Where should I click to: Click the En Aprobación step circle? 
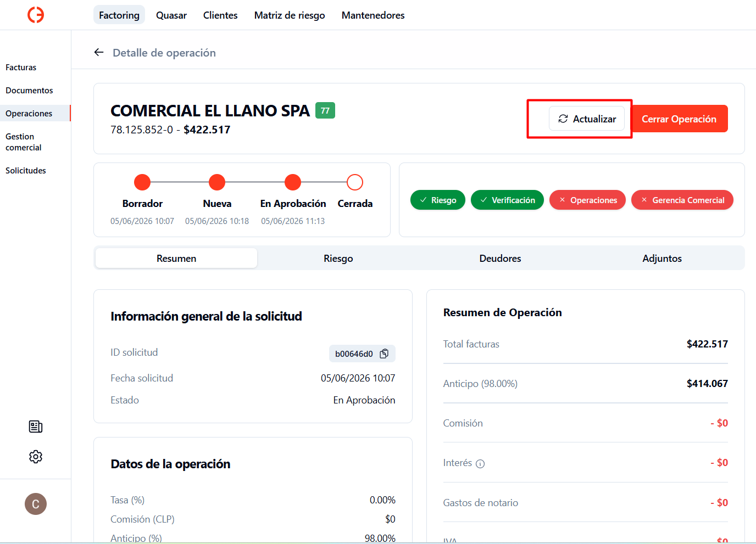[x=293, y=182]
